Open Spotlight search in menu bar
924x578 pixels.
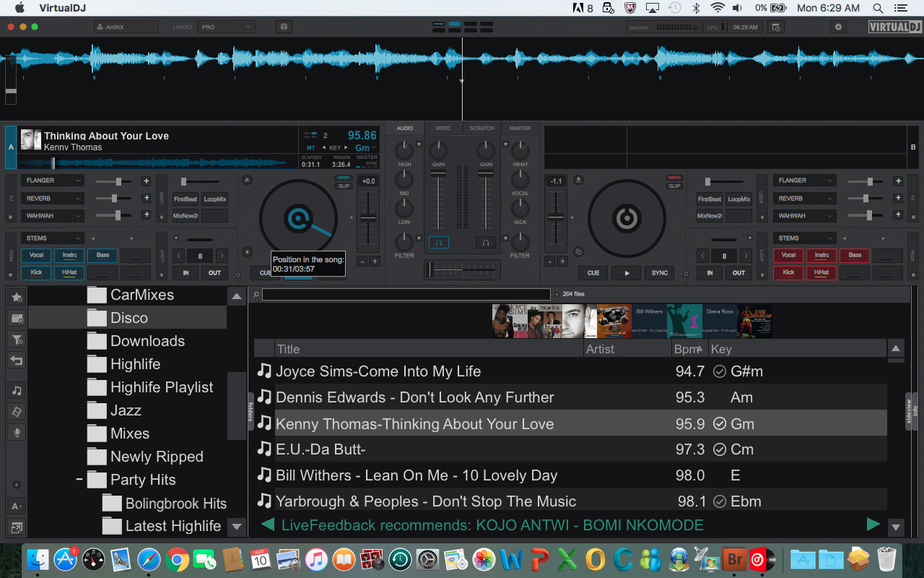pyautogui.click(x=878, y=8)
